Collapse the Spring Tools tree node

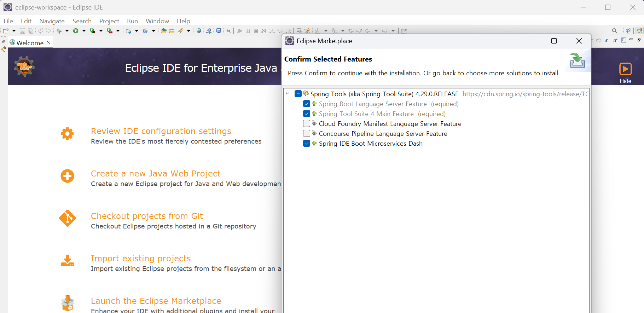click(288, 94)
